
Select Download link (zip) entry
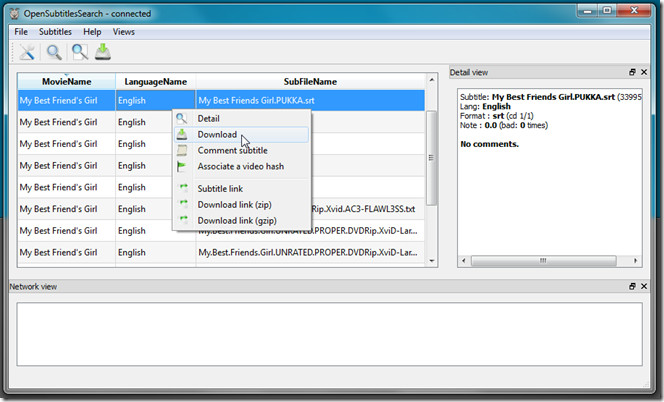tap(241, 205)
